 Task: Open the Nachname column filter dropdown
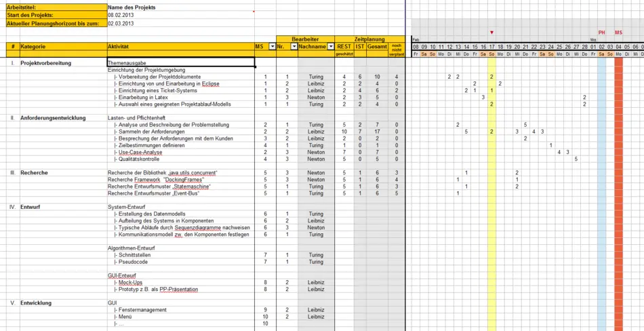point(331,47)
